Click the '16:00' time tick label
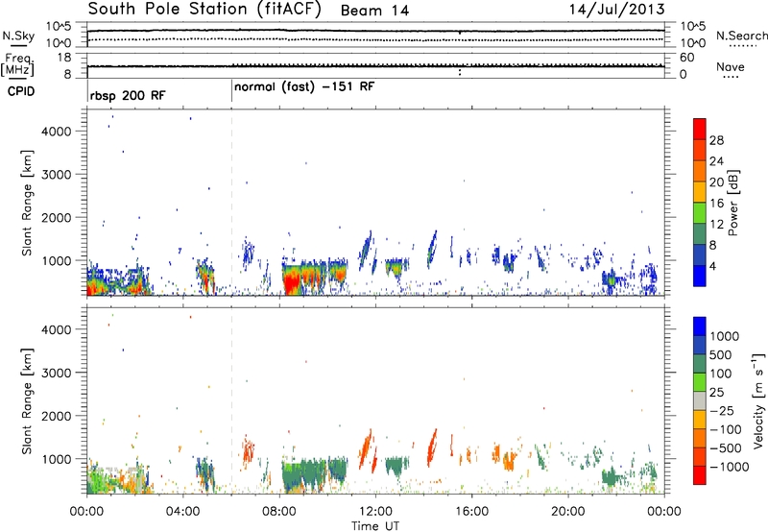 tap(471, 512)
